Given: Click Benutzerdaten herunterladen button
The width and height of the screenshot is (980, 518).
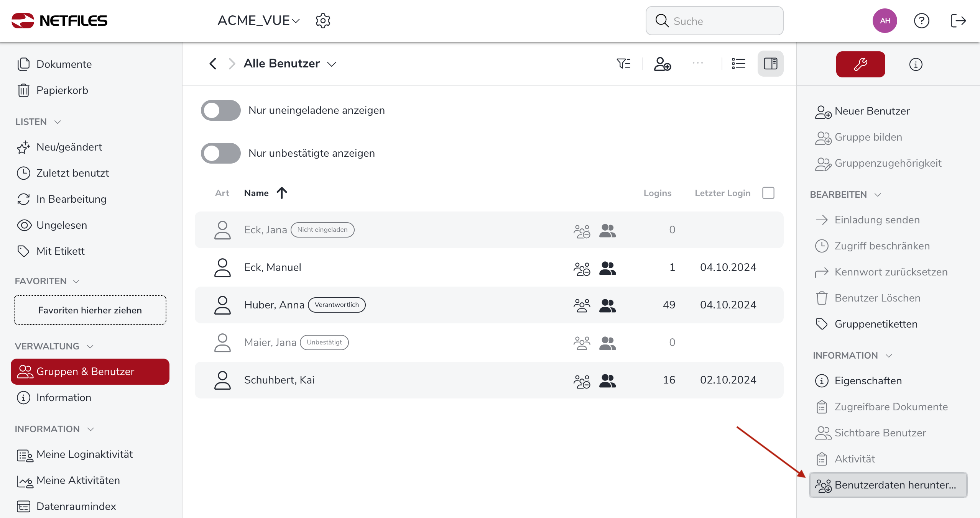Looking at the screenshot, I should tap(888, 485).
